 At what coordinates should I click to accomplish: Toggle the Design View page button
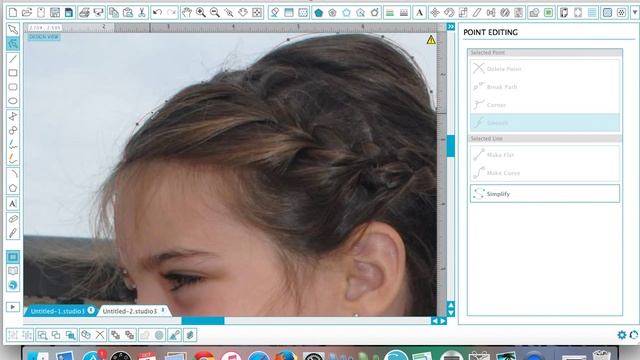pos(13,257)
